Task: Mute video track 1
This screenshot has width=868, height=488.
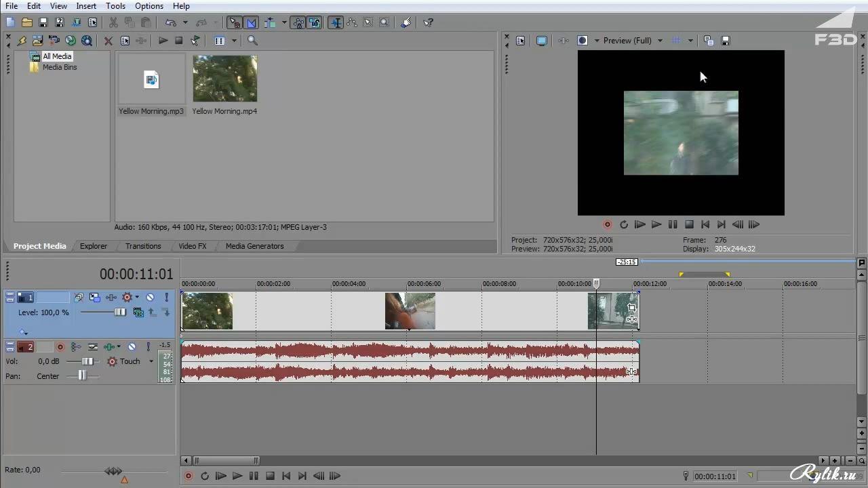Action: tap(150, 298)
